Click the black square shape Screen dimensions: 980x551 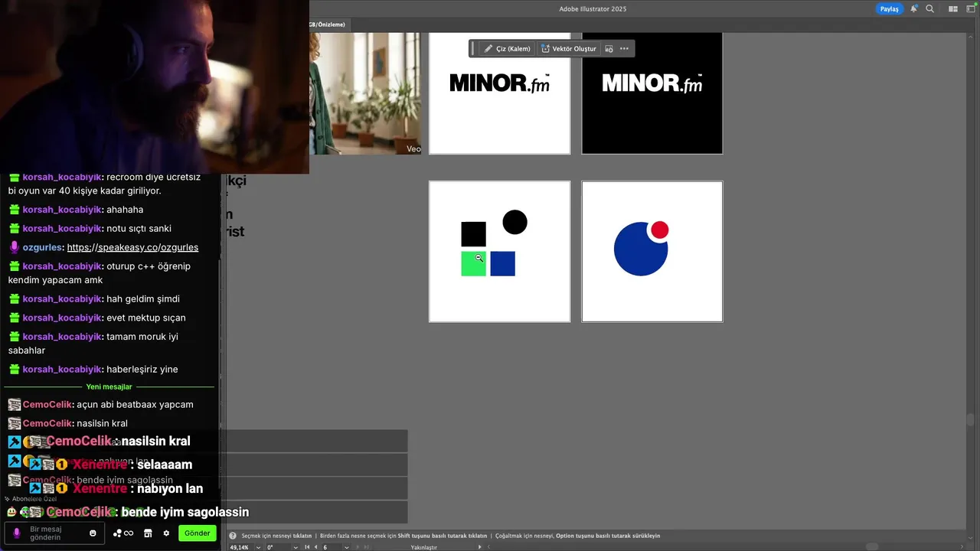tap(473, 234)
